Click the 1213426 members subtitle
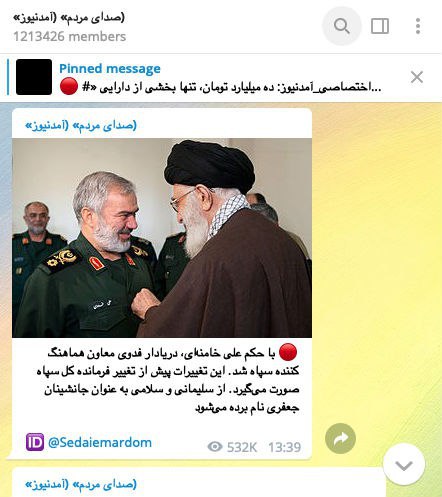Viewport: 442px width, 497px height. click(x=70, y=36)
